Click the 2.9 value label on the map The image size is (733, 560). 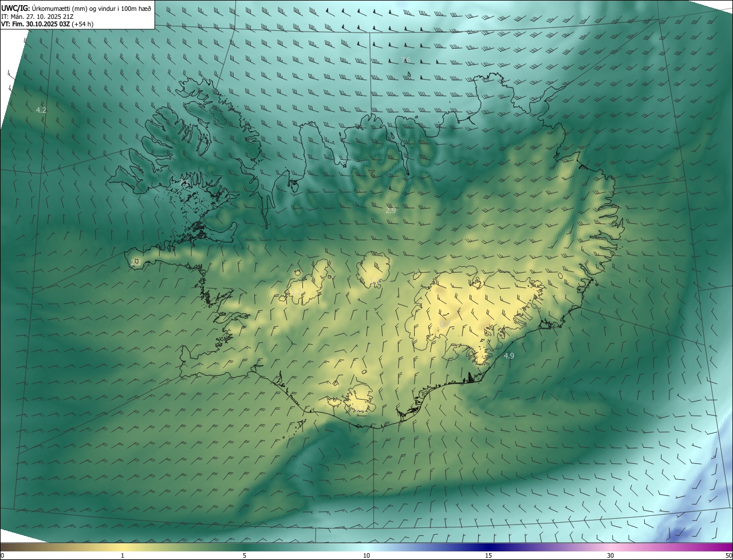coord(391,211)
